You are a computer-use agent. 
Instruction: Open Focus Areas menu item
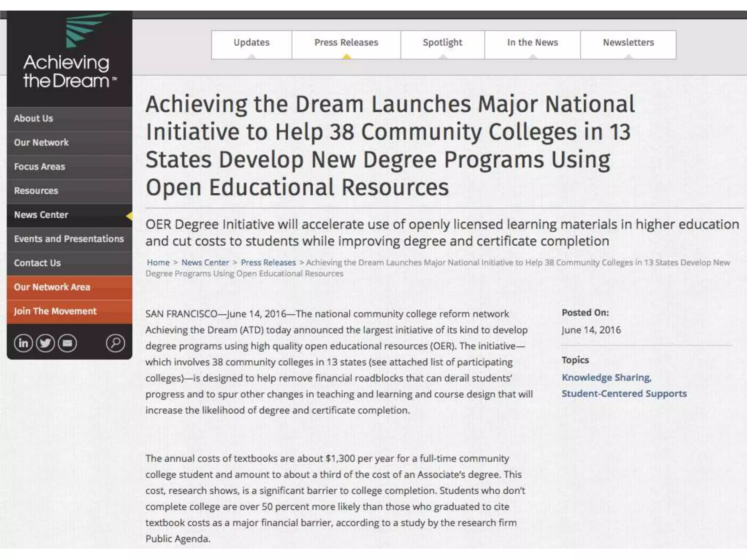click(x=39, y=167)
